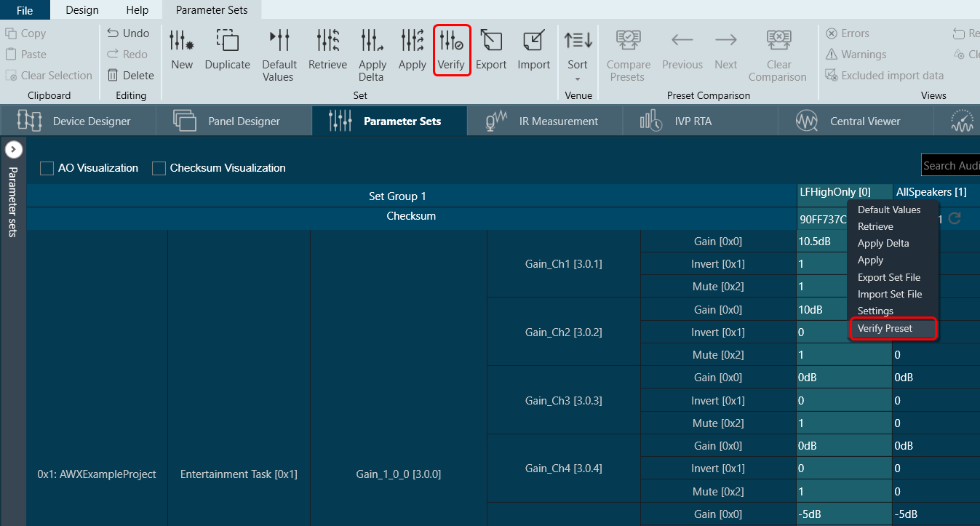Choose Verify Preset in context menu
Image resolution: width=980 pixels, height=526 pixels.
pyautogui.click(x=893, y=328)
